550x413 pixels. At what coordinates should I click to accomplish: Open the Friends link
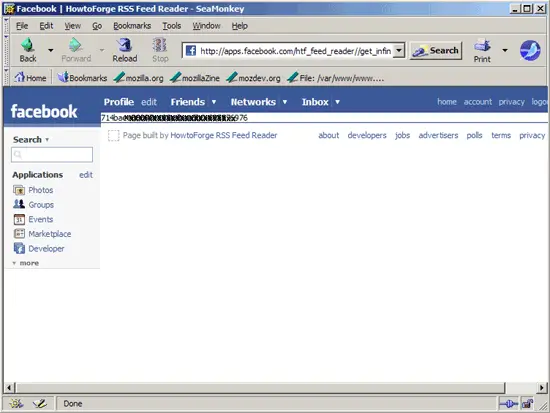point(188,102)
